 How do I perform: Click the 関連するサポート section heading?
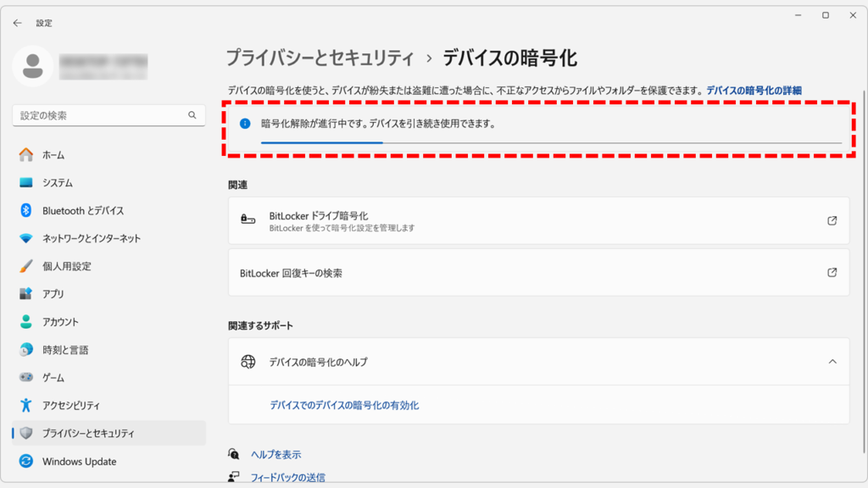[260, 325]
